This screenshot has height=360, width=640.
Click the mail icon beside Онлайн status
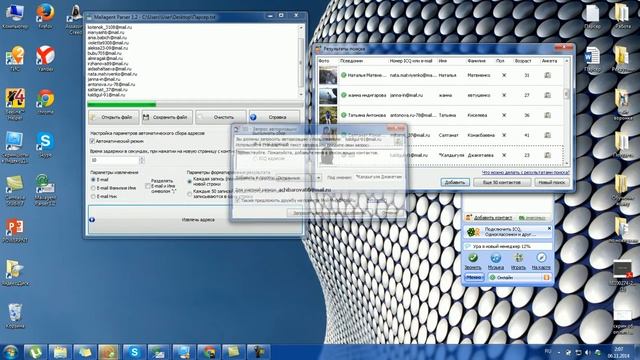coord(547,278)
